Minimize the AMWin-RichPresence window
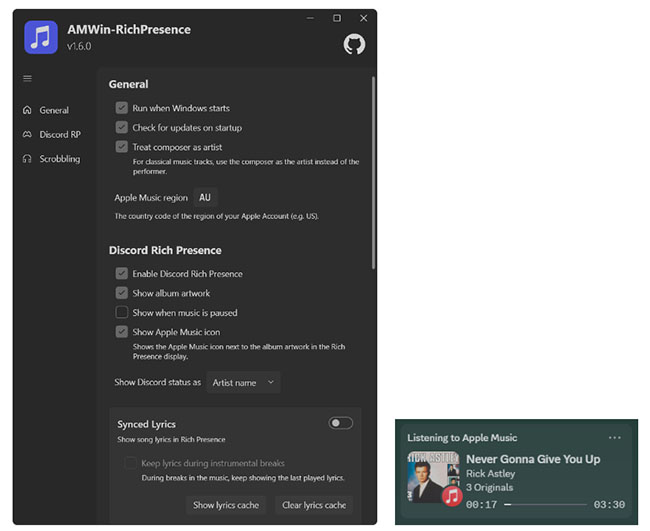 pos(310,18)
